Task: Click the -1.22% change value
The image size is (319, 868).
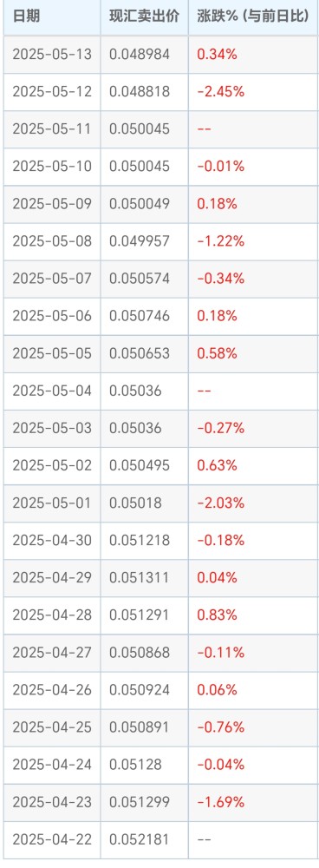Action: tap(220, 240)
